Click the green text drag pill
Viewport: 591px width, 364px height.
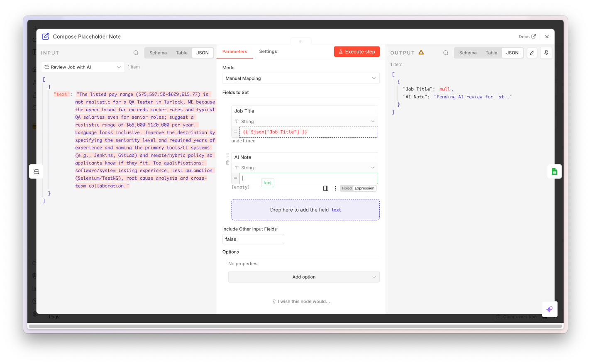point(268,183)
